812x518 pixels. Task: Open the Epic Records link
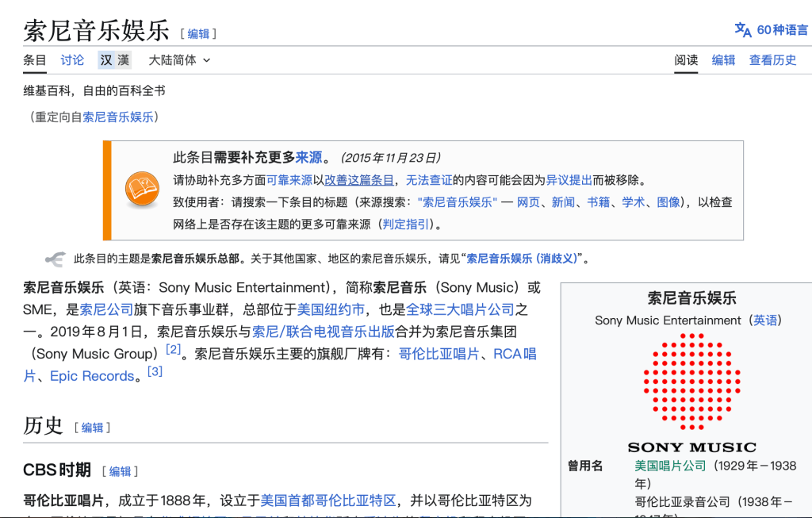coord(92,376)
